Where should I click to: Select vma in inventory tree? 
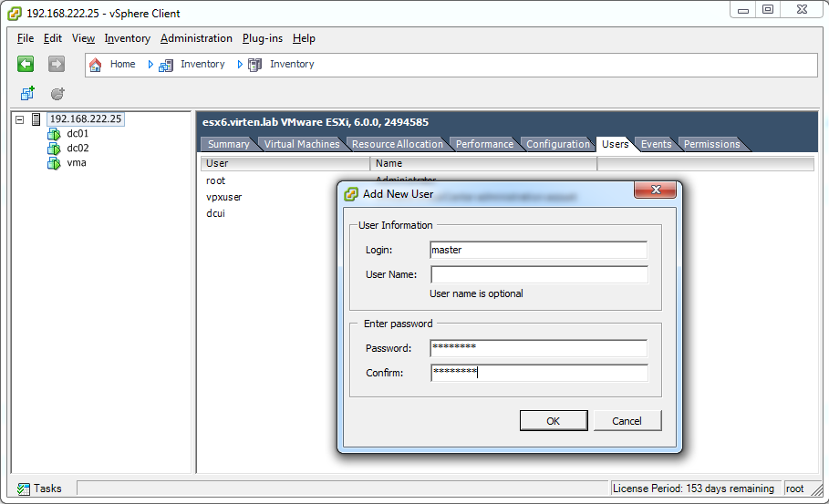click(77, 163)
